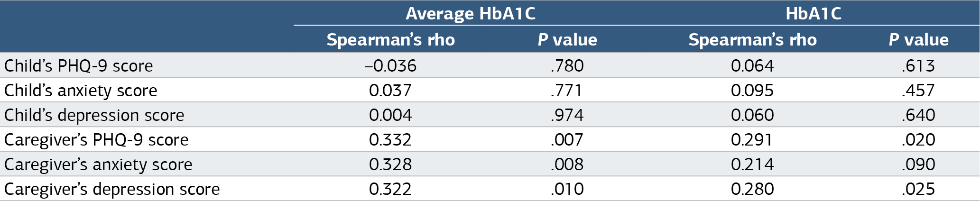Select the Caregiver's anxiety score row label
This screenshot has height=201, width=980.
98,164
